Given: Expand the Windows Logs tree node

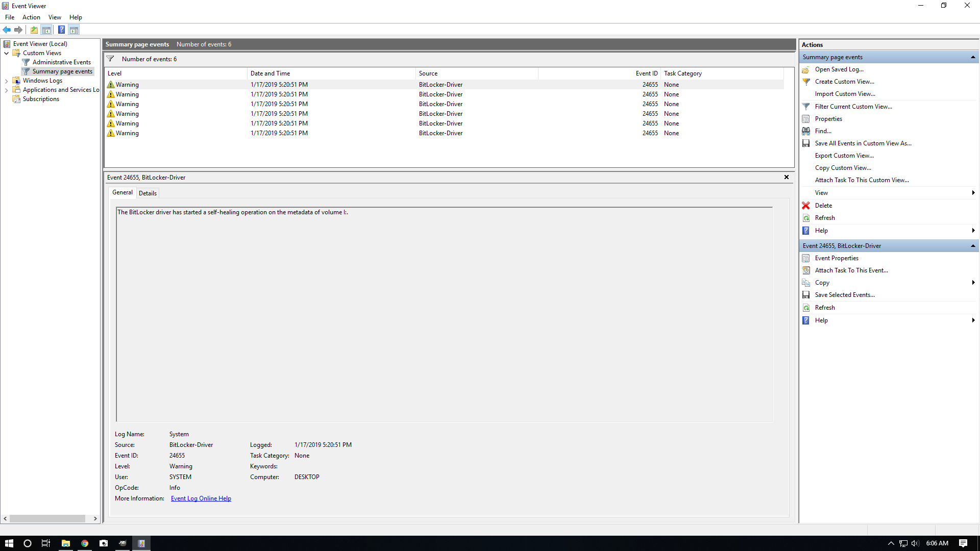Looking at the screenshot, I should pos(6,81).
